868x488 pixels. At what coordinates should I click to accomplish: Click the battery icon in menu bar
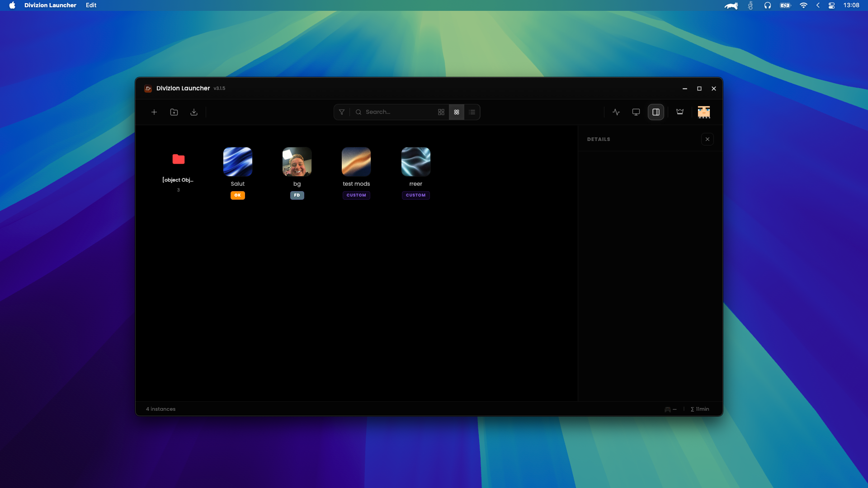point(785,5)
